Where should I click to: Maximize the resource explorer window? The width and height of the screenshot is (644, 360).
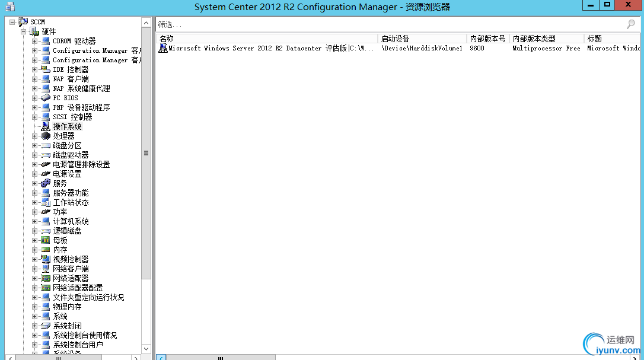[x=607, y=5]
